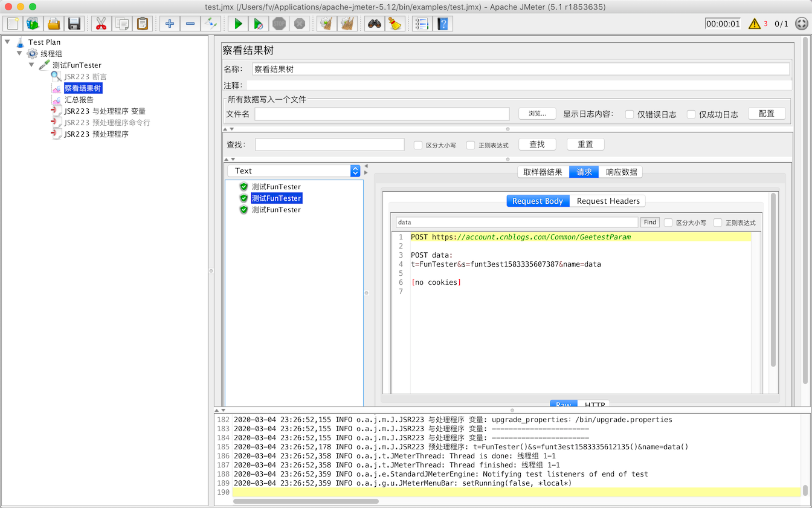Select the Request Body tab

click(x=538, y=201)
